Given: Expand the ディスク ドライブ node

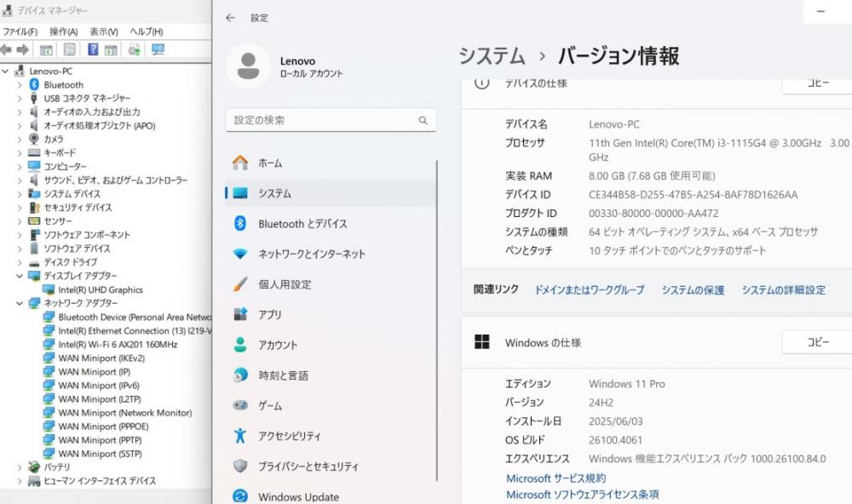Looking at the screenshot, I should pos(20,262).
